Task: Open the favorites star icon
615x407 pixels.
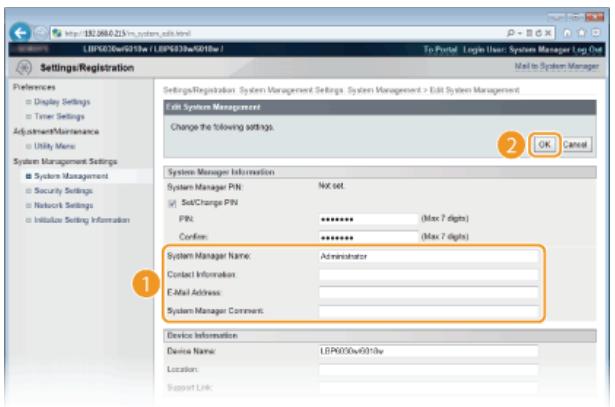Action: click(x=581, y=33)
